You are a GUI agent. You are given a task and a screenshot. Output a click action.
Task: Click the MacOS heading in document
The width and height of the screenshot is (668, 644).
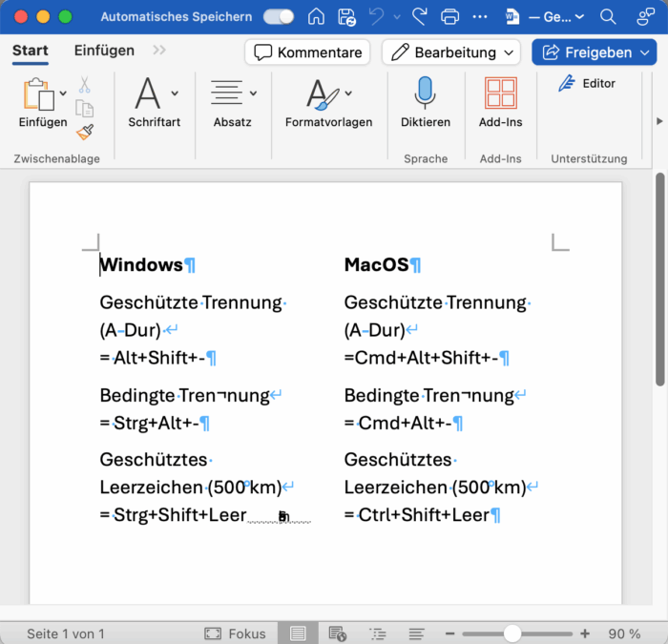click(x=376, y=265)
